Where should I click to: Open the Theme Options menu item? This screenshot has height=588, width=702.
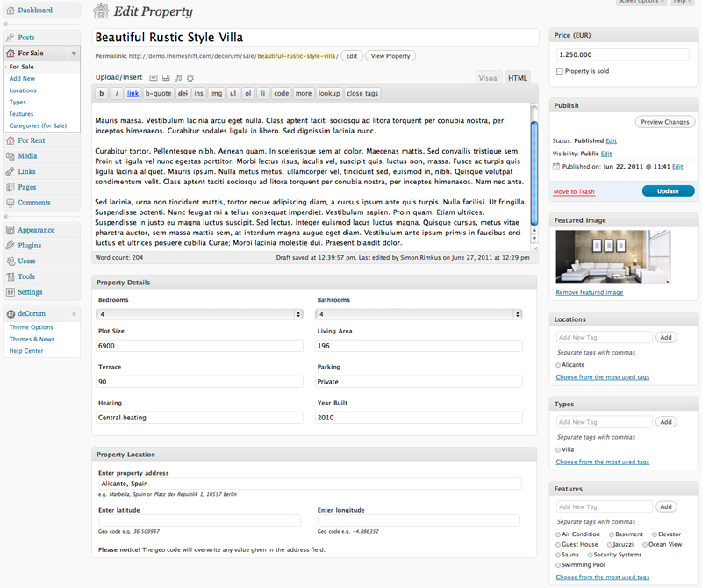(31, 327)
